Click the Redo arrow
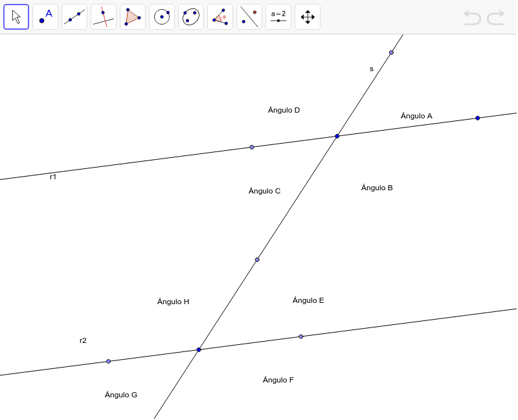518x420 pixels. [496, 17]
